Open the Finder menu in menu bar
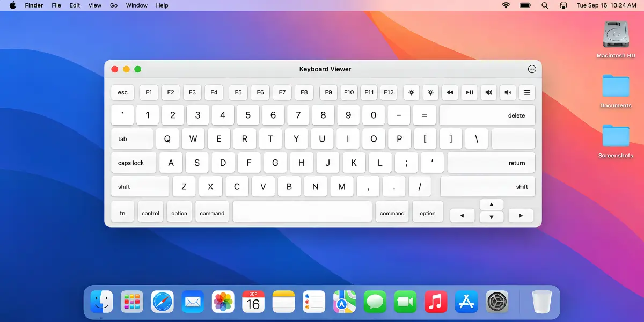The image size is (644, 322). tap(34, 5)
